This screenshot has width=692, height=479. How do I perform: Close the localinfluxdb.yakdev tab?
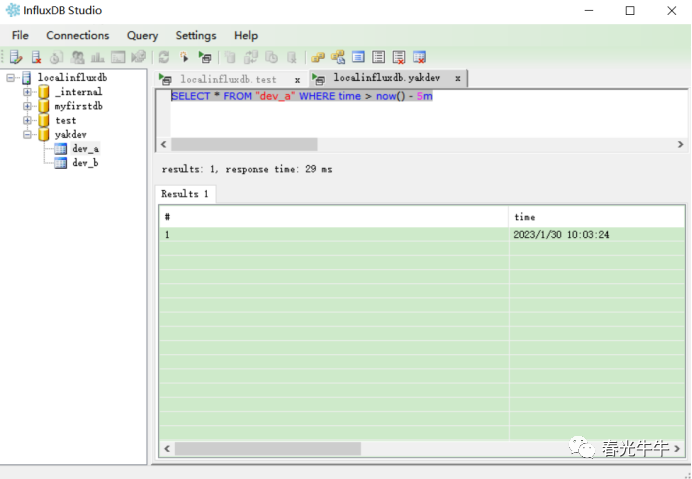[458, 78]
